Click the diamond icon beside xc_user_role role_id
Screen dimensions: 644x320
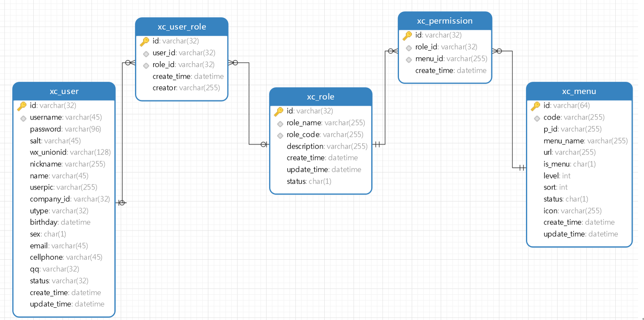[146, 65]
